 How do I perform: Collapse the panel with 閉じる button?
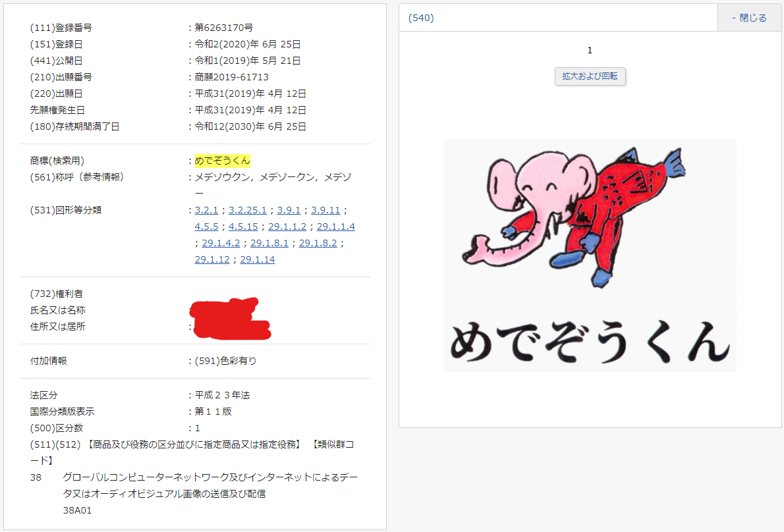750,18
